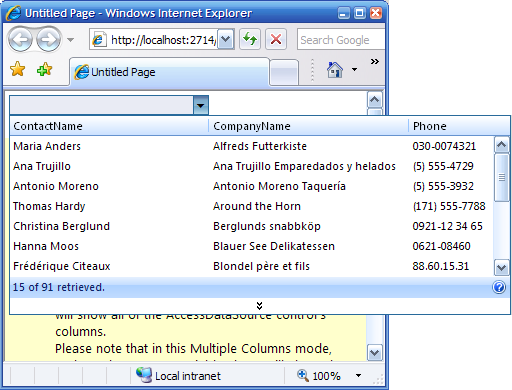Open Favorites Center star icon
The width and height of the screenshot is (512, 390).
tap(17, 69)
